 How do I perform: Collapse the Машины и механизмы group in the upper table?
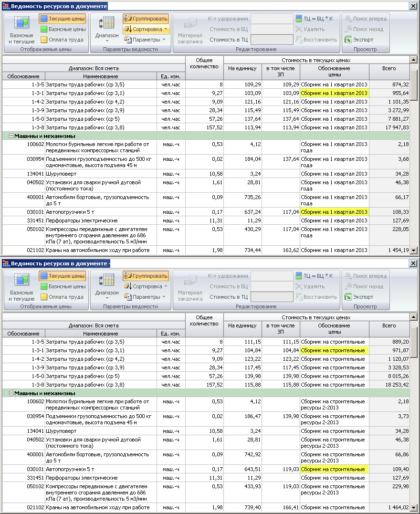tap(10, 136)
